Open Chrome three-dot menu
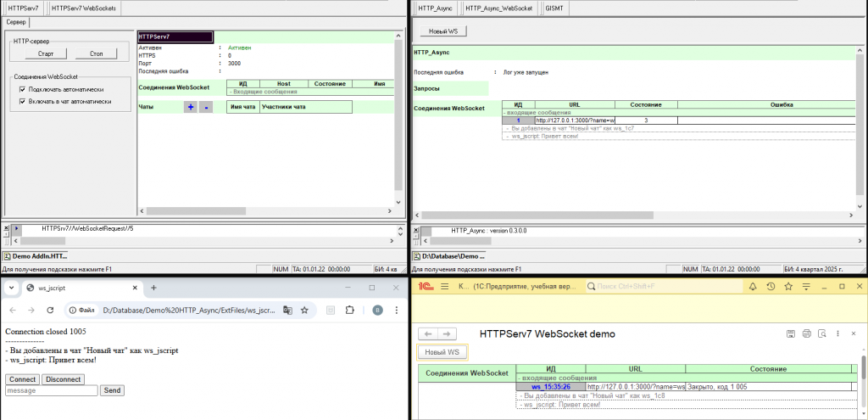Viewport: 868px width, 420px height. coord(397,311)
